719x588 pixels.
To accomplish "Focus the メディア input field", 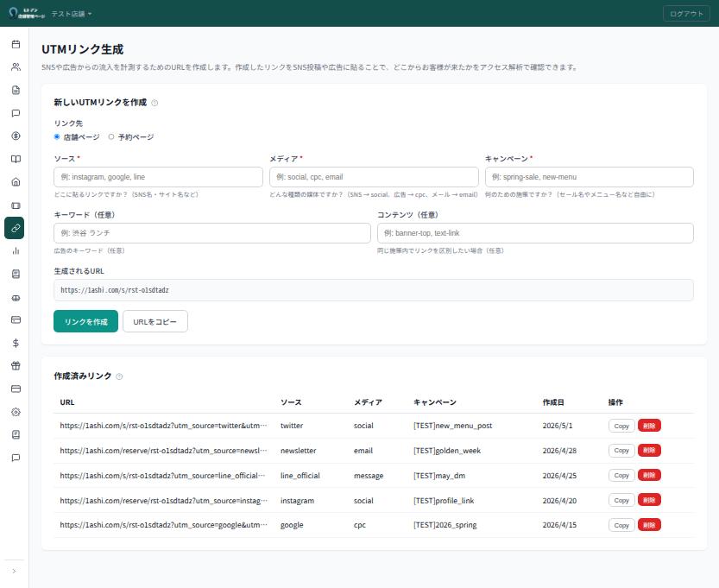I will (374, 177).
